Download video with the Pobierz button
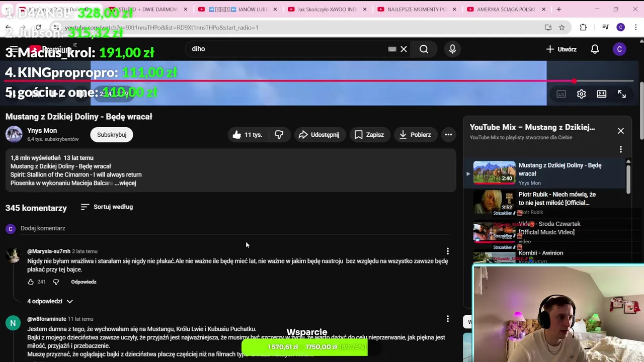 point(415,135)
